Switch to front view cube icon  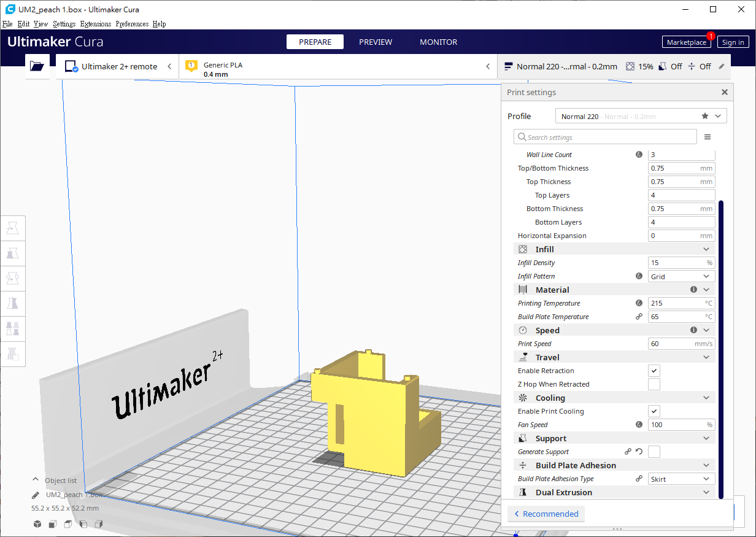click(53, 524)
